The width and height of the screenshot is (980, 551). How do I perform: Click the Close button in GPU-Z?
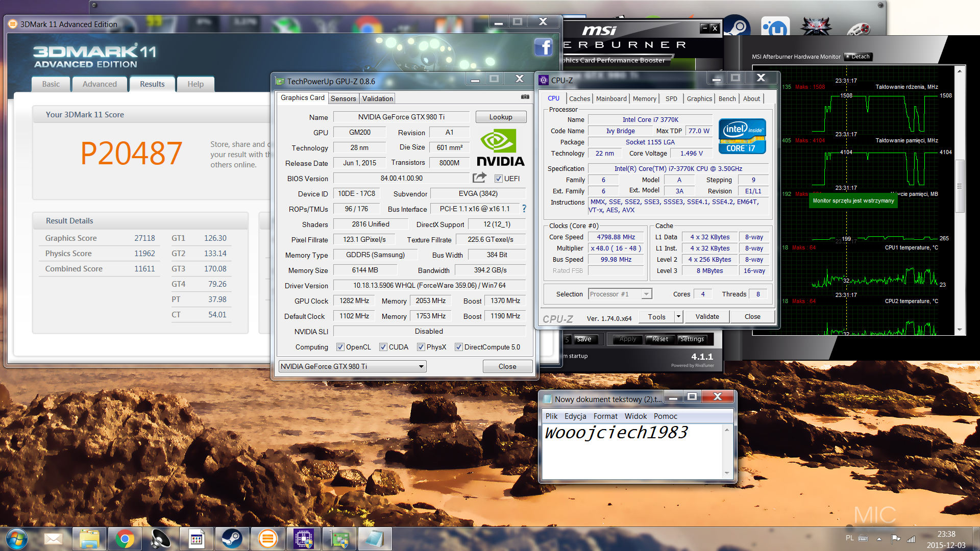[x=507, y=366]
